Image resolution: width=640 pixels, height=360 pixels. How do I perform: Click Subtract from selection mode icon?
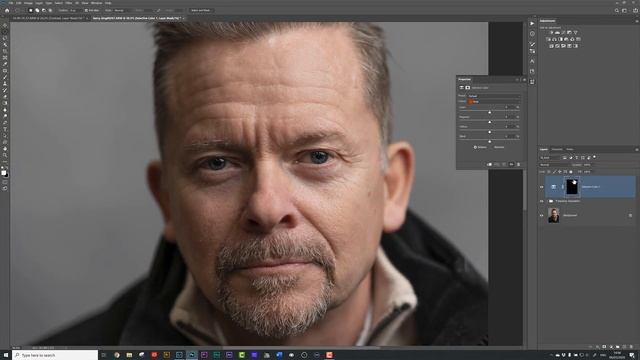coord(44,10)
